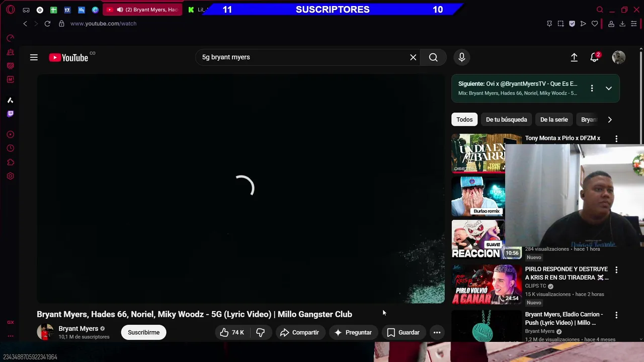Screen dimensions: 644x362
Task: Open the Un Dia En Mi Barrio thumbnail
Action: click(478, 153)
